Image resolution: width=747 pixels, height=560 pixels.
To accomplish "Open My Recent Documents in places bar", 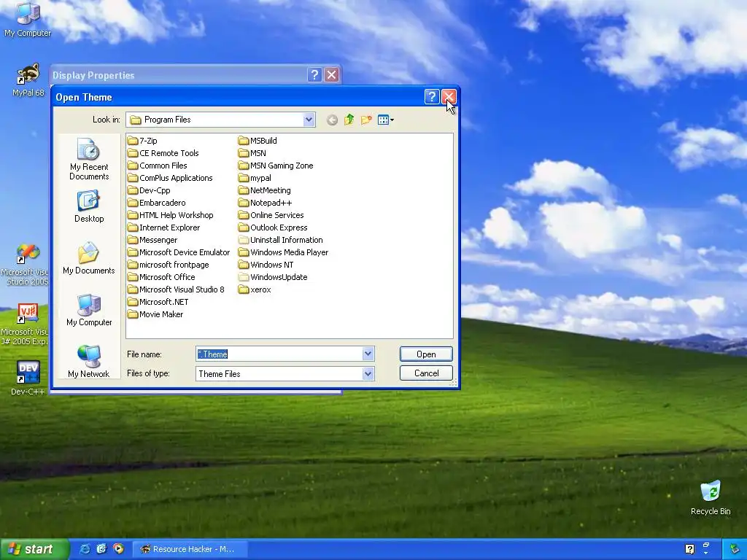I will pyautogui.click(x=89, y=159).
